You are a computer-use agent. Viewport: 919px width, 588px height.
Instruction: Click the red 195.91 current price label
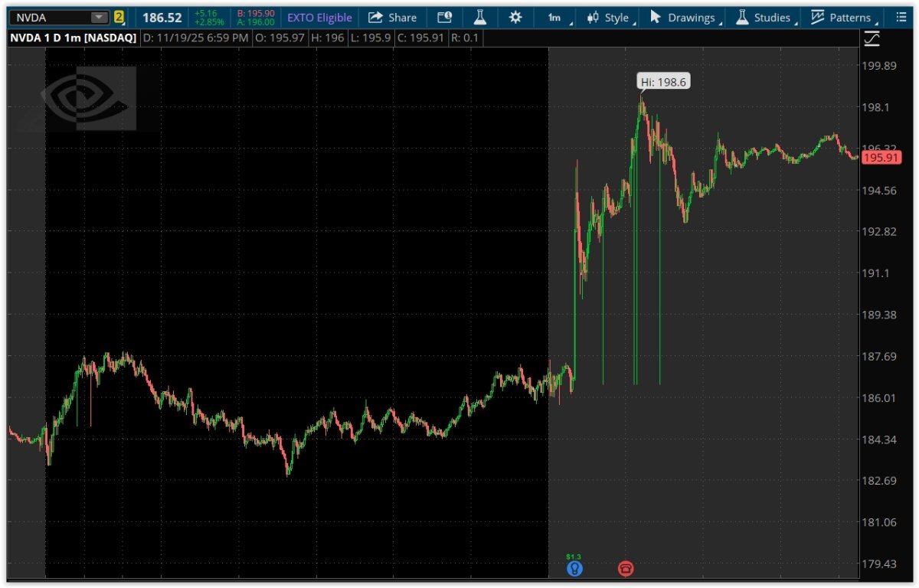click(879, 158)
